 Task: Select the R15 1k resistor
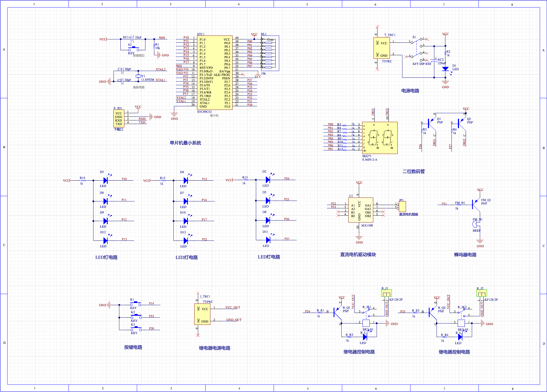[x=163, y=181]
